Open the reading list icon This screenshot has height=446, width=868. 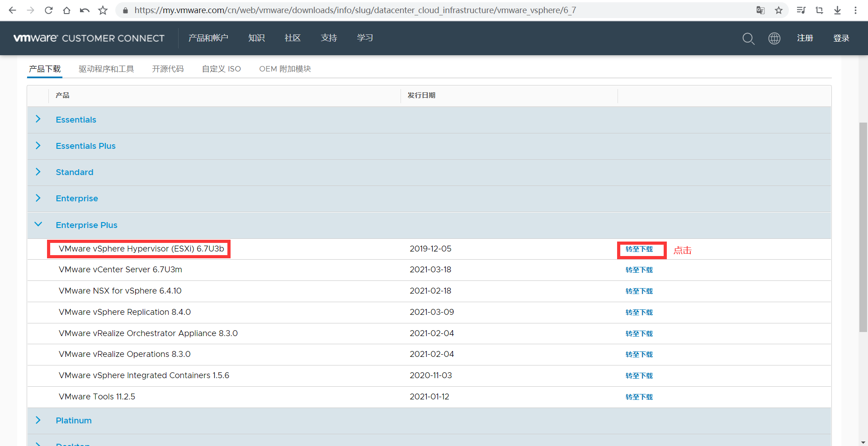click(801, 10)
